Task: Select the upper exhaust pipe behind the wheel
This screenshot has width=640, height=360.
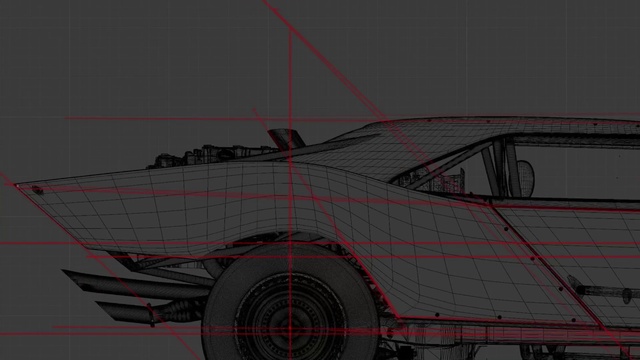Action: click(x=137, y=284)
